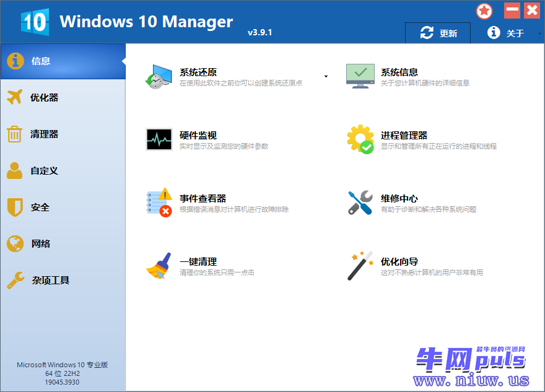Click the refresh arrows update icon

tap(427, 33)
